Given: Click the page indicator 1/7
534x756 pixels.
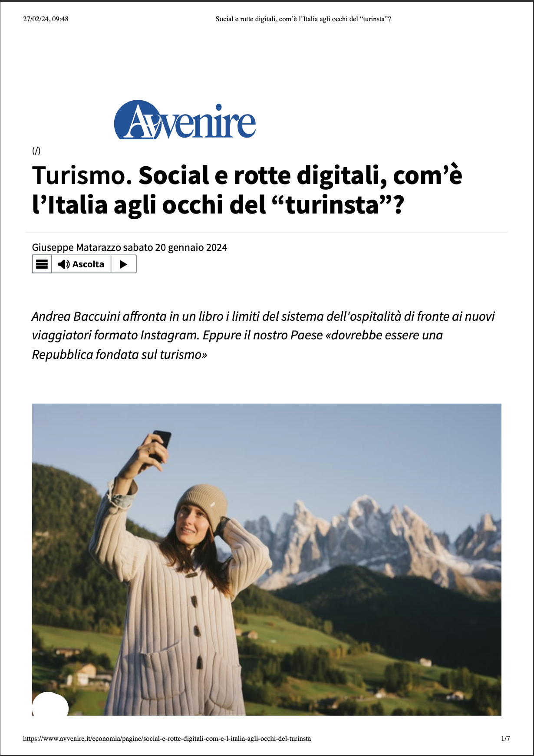Looking at the screenshot, I should pyautogui.click(x=505, y=738).
